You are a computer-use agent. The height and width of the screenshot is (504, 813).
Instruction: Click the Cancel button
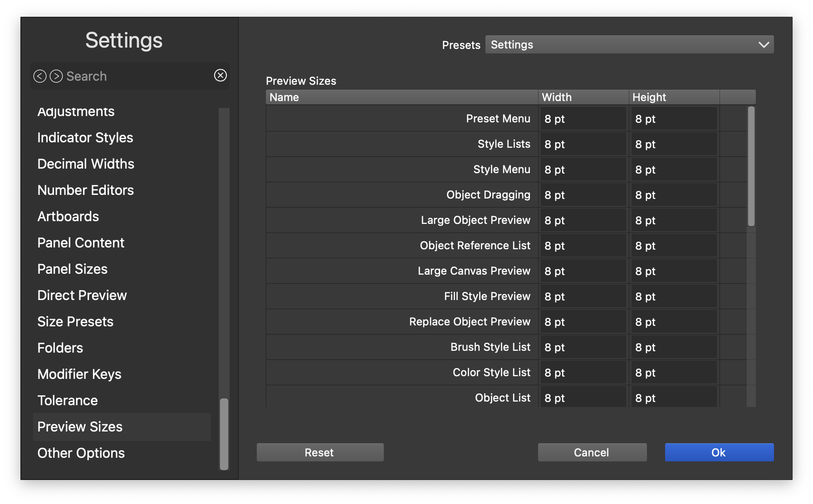[592, 452]
